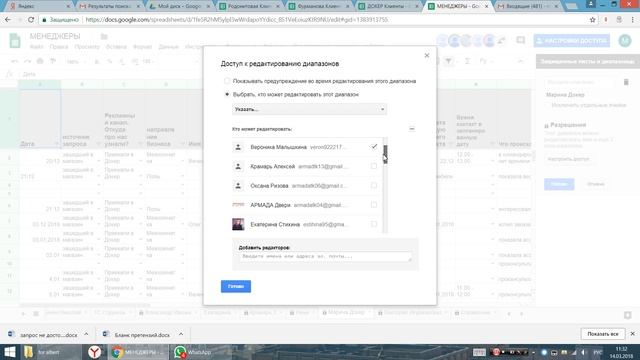Click the print icon in Sheets toolbar
This screenshot has width=640, height=360.
40,62
